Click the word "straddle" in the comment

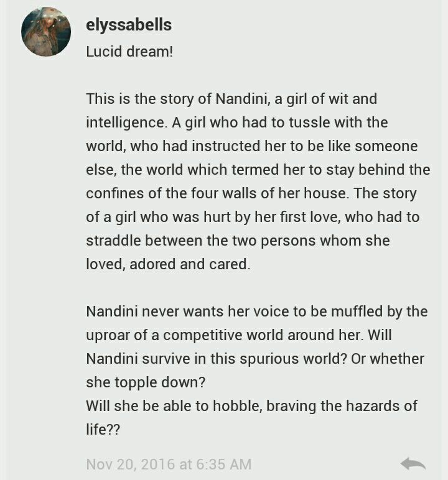point(113,240)
